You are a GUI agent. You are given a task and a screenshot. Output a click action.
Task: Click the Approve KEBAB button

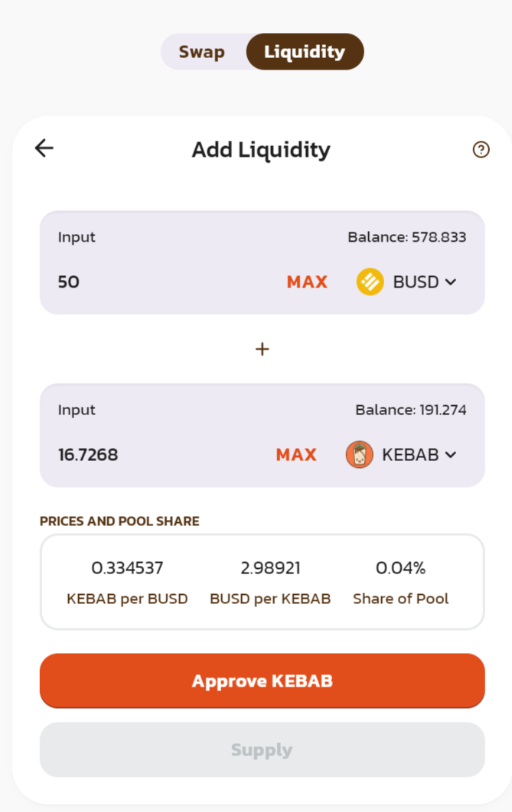(x=262, y=680)
